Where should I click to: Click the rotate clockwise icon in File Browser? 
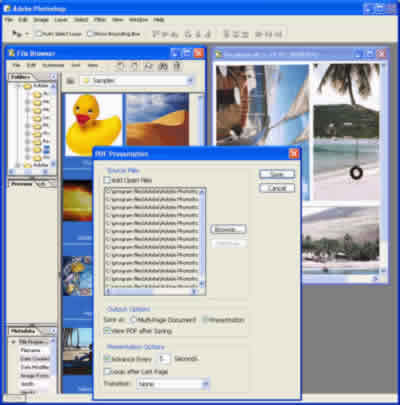click(x=133, y=66)
